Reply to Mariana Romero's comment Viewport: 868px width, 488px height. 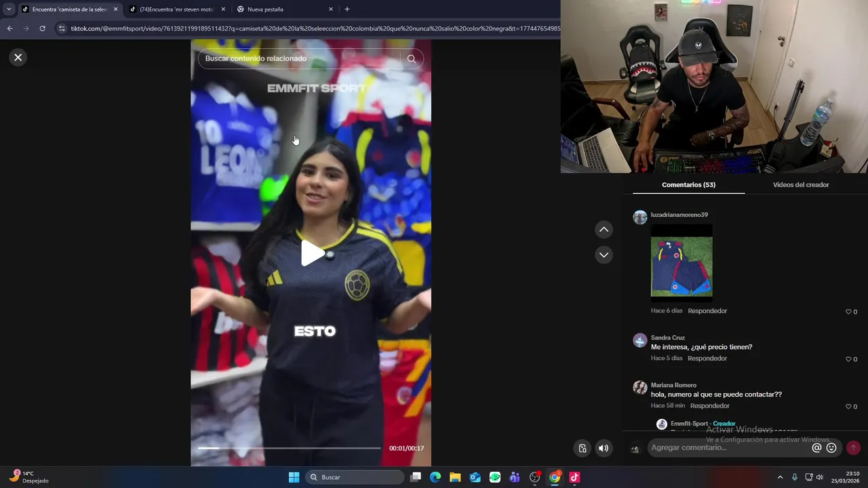(710, 406)
